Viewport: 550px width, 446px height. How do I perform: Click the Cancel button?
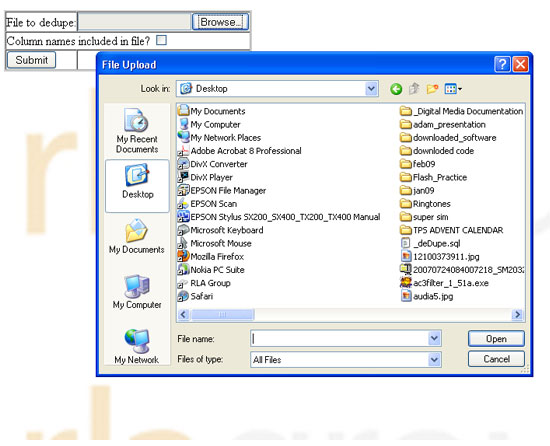496,359
